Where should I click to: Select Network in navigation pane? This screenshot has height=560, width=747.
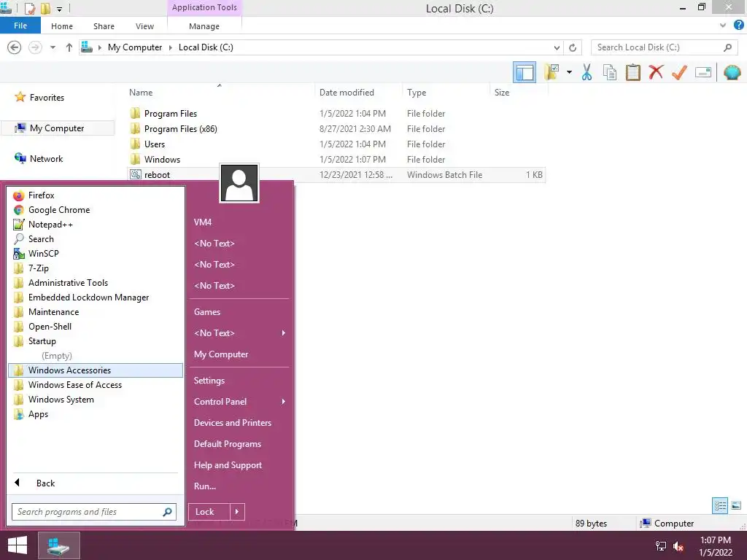pos(46,158)
